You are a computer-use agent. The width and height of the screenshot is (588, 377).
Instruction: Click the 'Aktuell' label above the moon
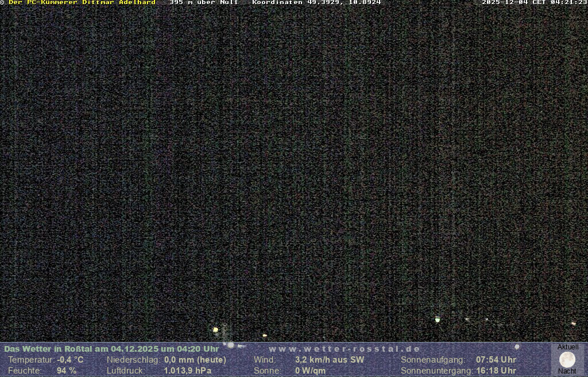tap(568, 347)
